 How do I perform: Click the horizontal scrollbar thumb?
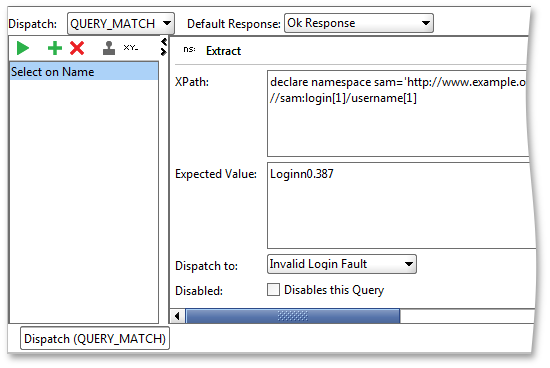click(x=293, y=316)
